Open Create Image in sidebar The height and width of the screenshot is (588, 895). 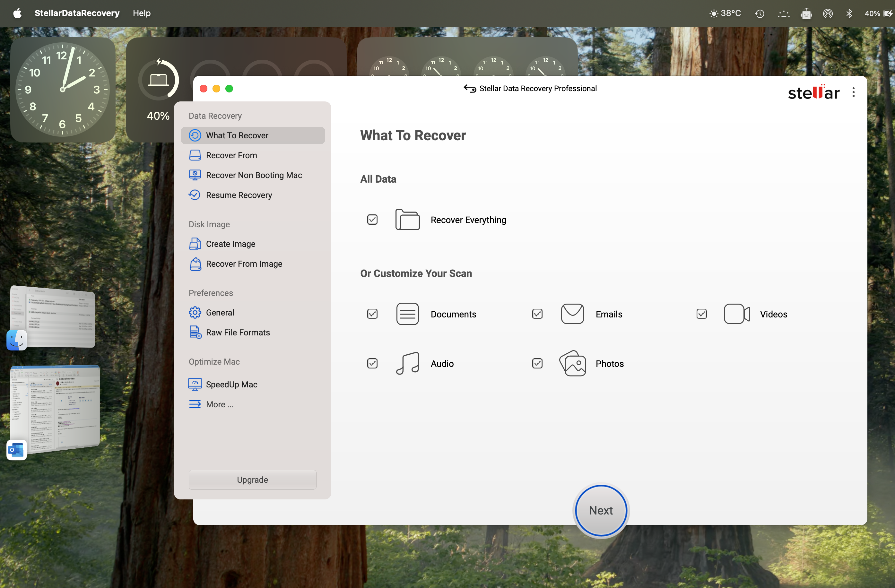[230, 244]
